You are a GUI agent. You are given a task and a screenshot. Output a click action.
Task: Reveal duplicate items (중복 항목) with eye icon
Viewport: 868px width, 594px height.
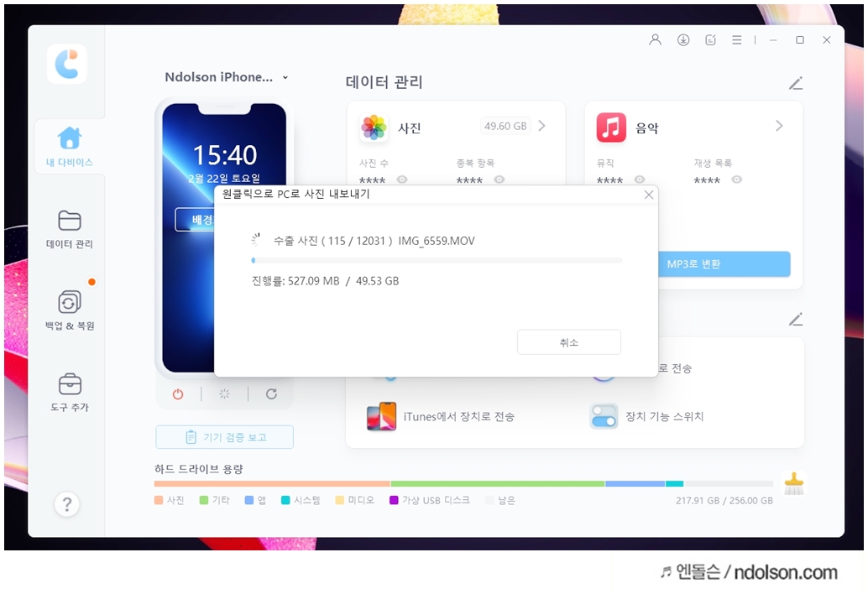(499, 180)
